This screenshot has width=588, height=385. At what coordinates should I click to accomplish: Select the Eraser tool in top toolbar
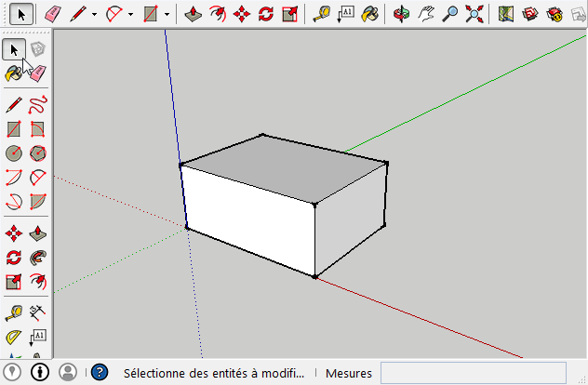point(53,14)
